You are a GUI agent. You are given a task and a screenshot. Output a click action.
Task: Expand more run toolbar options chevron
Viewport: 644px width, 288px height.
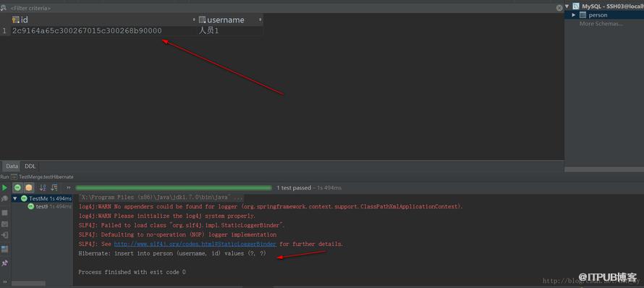69,187
